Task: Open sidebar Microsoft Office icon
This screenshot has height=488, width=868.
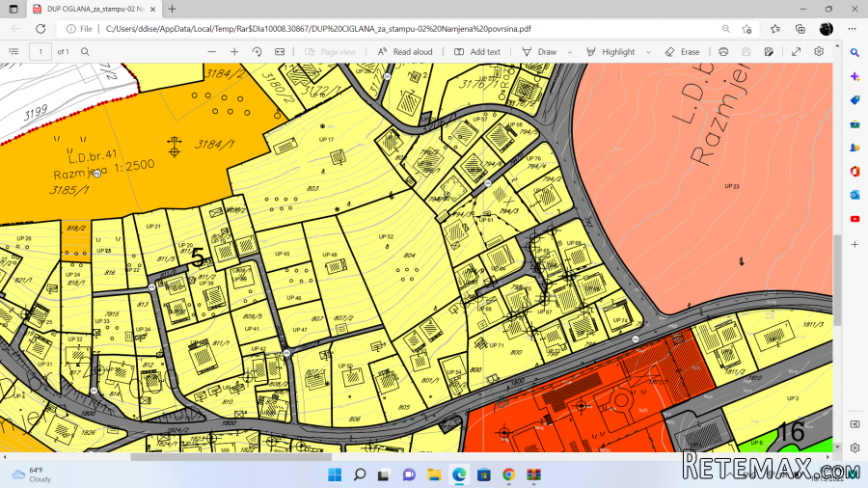Action: tap(855, 172)
